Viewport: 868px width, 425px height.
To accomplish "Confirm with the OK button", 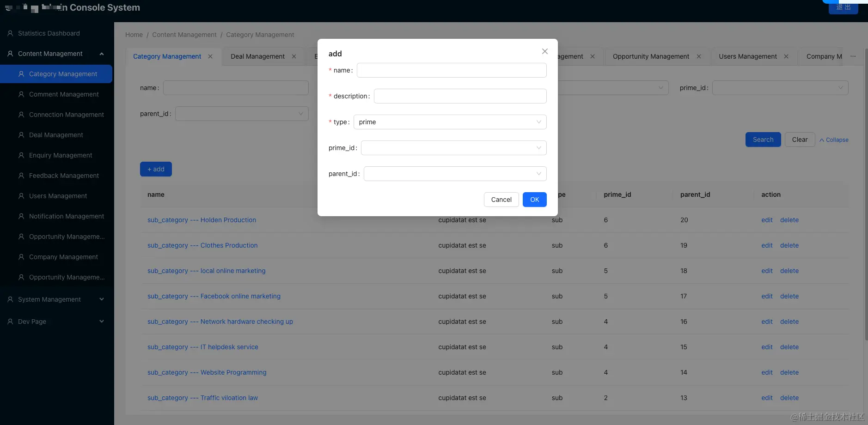I will [x=535, y=200].
